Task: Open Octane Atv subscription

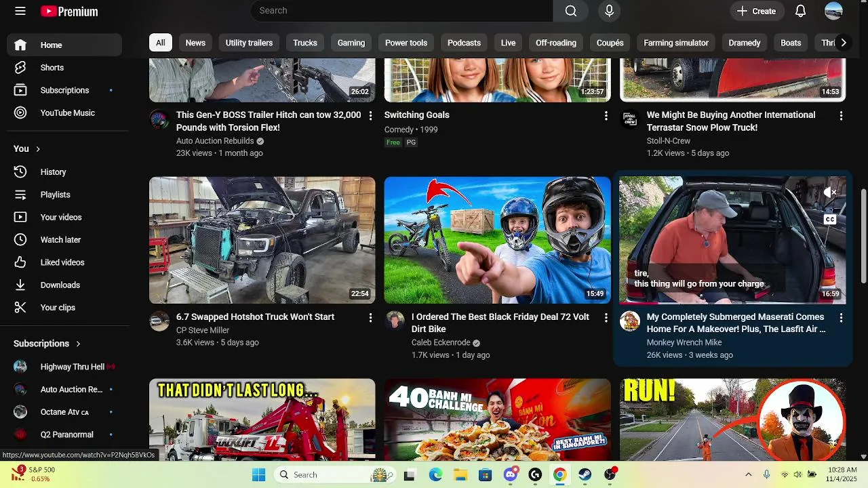Action: (x=65, y=412)
